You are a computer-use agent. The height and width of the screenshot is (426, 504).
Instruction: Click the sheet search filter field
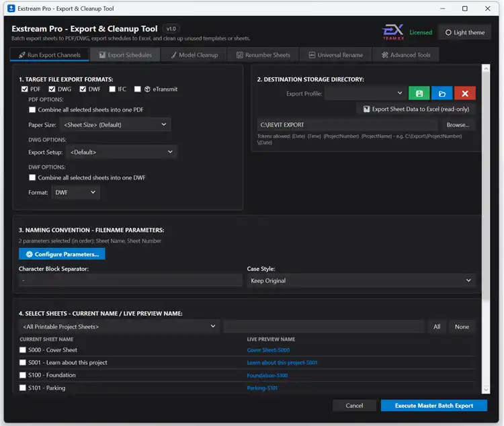324,327
